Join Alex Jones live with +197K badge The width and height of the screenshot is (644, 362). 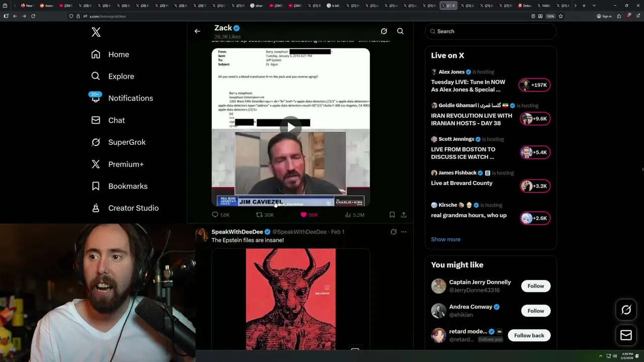(x=535, y=85)
